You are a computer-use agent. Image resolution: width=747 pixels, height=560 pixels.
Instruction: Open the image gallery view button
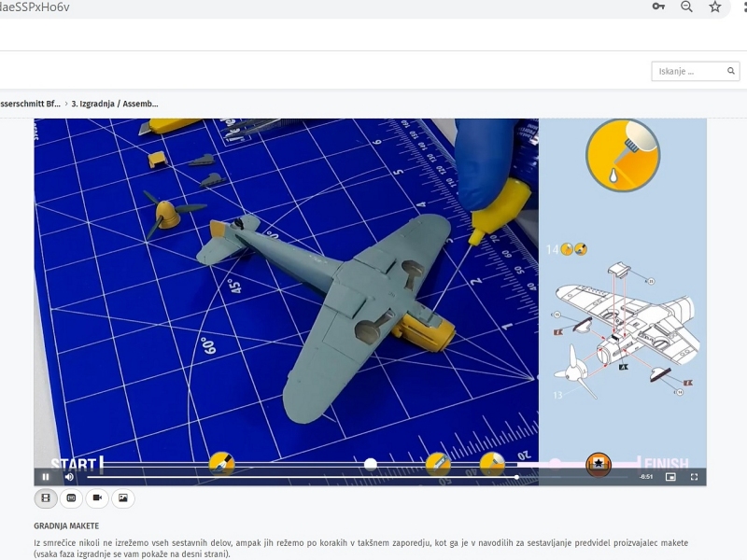tap(122, 498)
